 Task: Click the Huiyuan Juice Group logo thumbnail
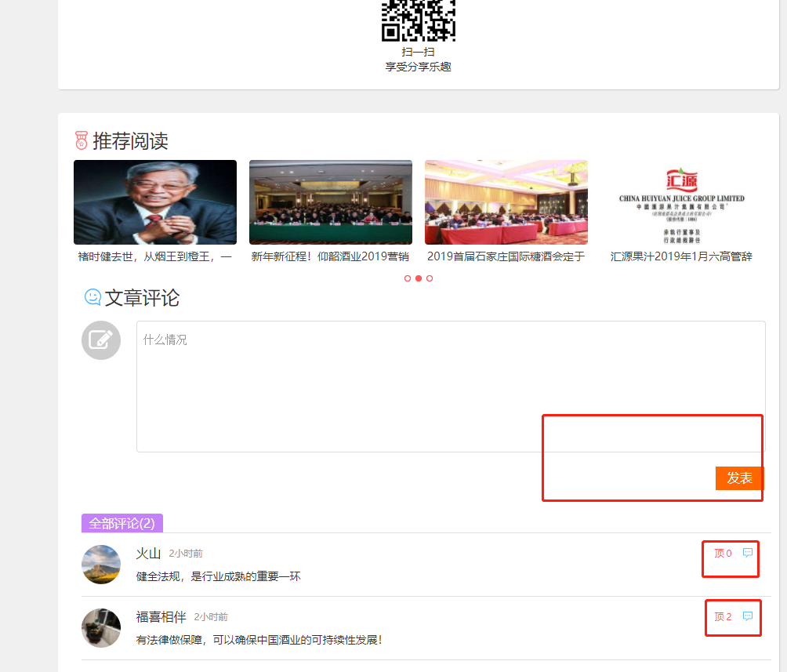682,202
